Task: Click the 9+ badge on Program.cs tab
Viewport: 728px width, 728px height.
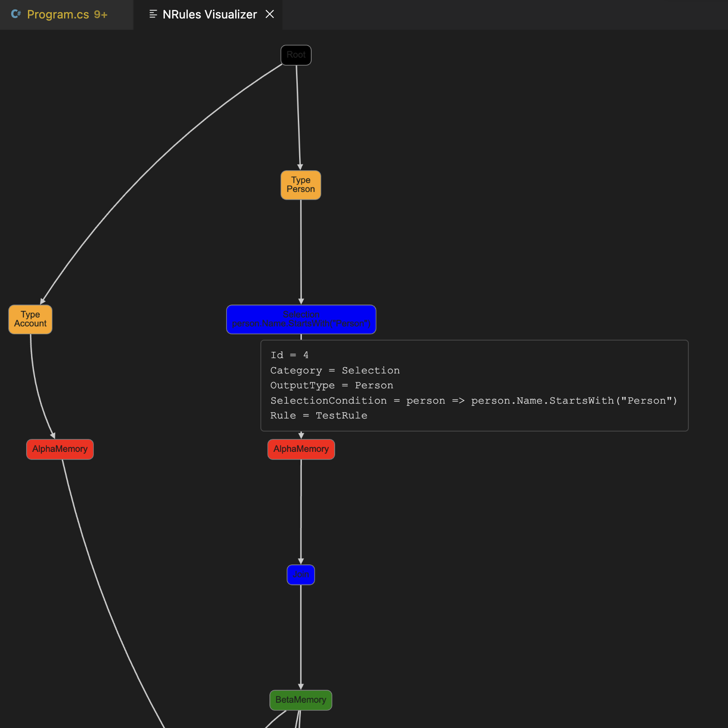Action: pyautogui.click(x=100, y=14)
